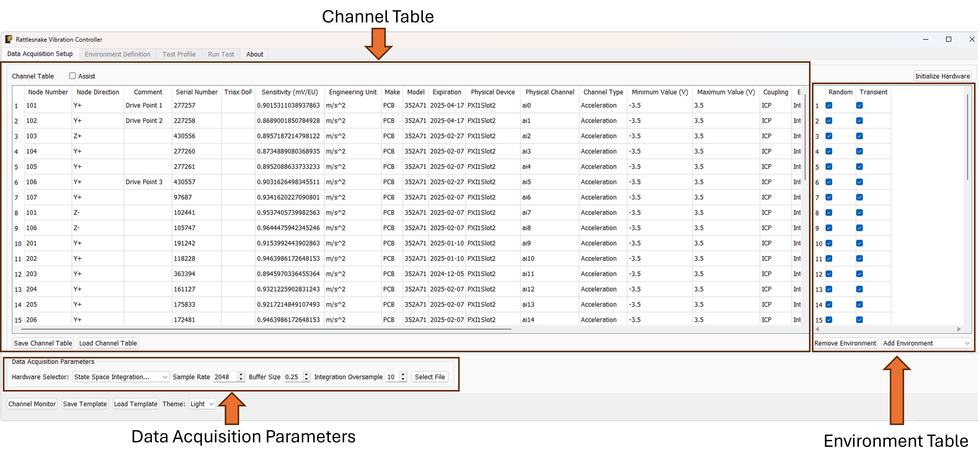
Task: Click the Select File button
Action: [429, 377]
